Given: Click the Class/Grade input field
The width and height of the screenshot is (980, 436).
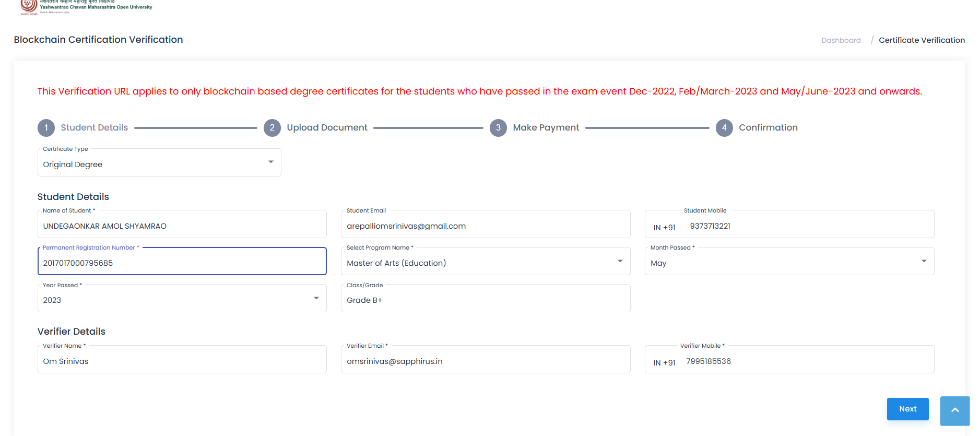Looking at the screenshot, I should coord(485,300).
